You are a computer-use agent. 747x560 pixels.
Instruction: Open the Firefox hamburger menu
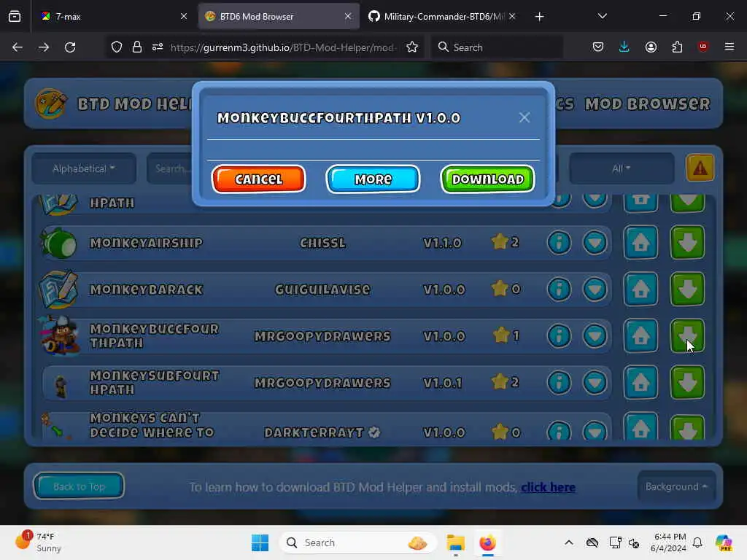point(729,47)
